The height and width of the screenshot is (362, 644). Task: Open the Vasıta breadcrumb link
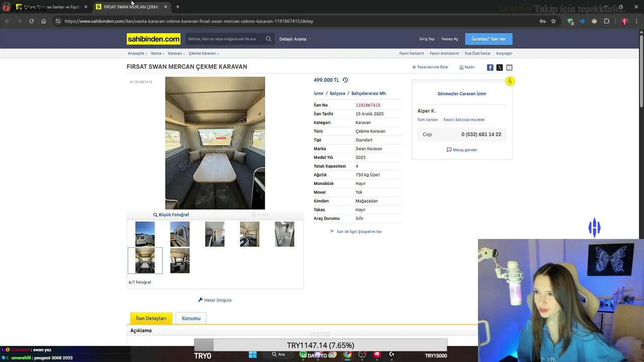point(156,53)
